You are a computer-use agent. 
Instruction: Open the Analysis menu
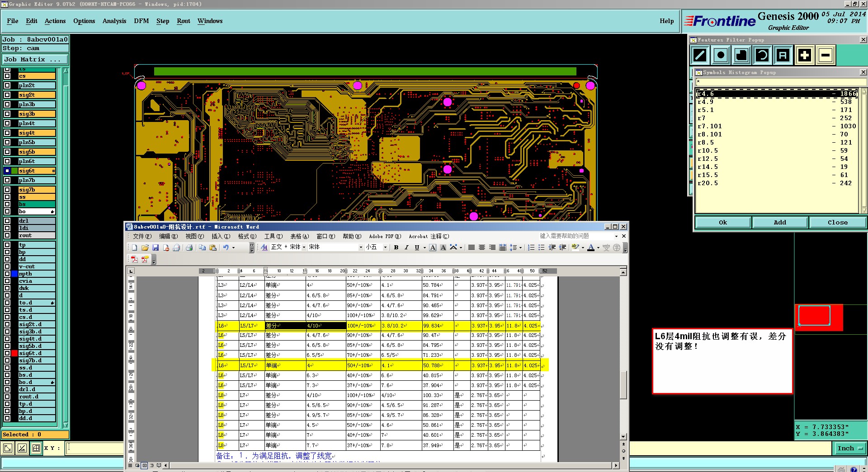114,21
